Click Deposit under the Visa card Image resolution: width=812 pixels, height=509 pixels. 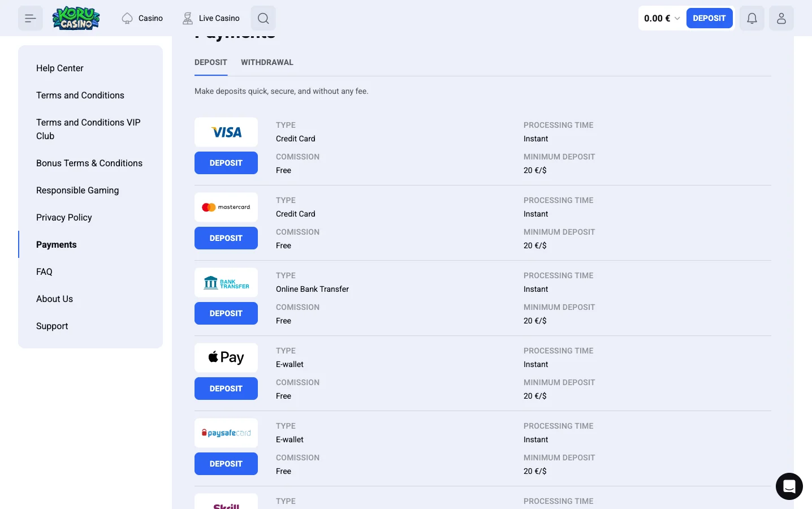coord(226,163)
